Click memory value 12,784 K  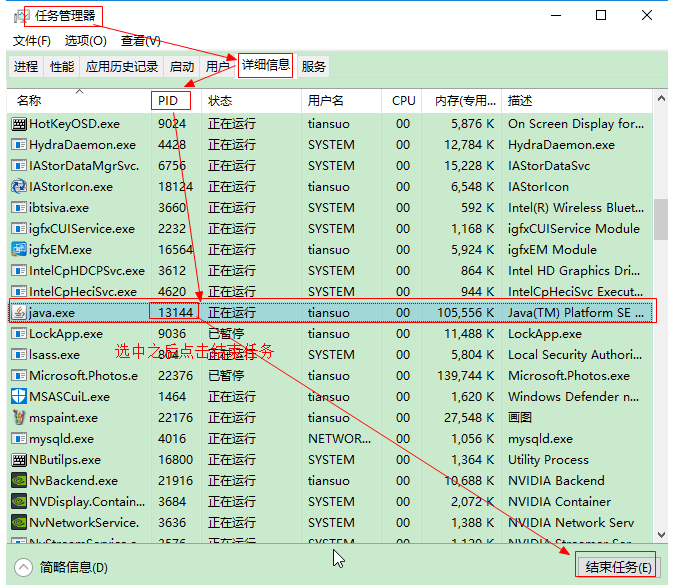click(x=469, y=145)
